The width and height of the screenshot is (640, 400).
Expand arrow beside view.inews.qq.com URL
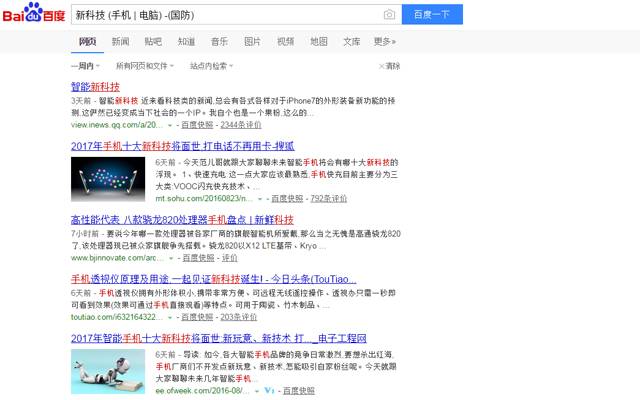[x=170, y=125]
